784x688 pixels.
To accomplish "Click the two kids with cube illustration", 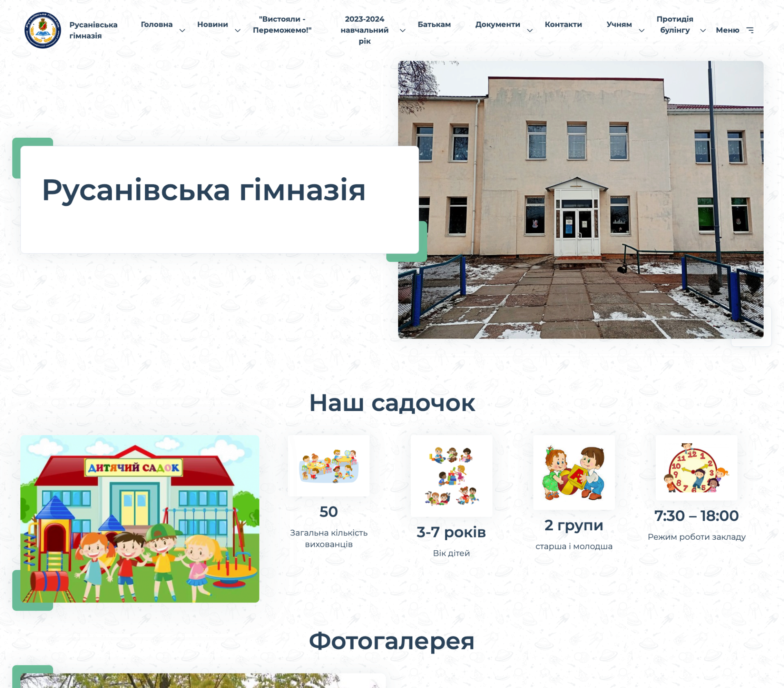I will 574,472.
